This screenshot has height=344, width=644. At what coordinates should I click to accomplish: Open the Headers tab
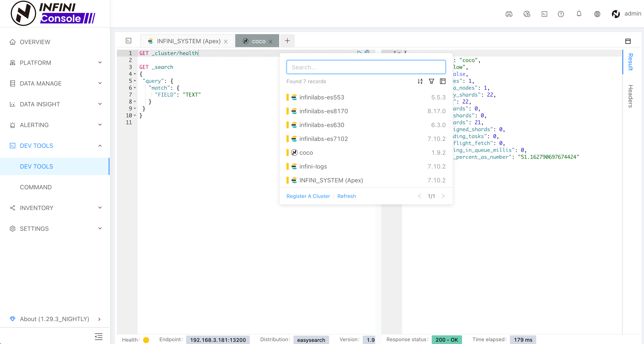(x=630, y=96)
